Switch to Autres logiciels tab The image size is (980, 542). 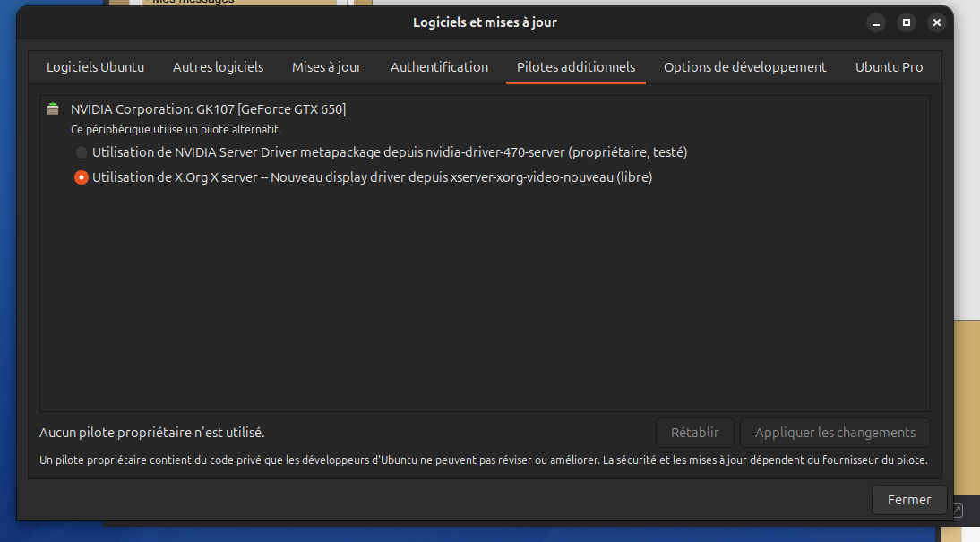click(218, 67)
